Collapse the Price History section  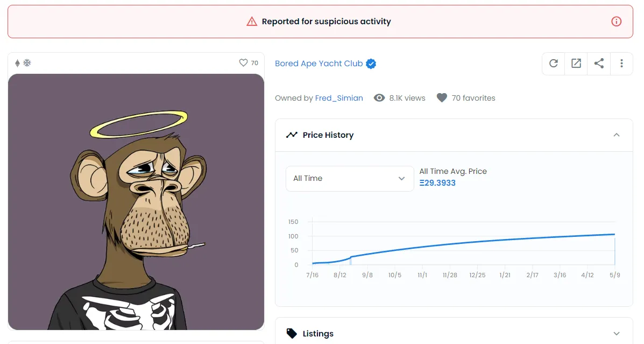pos(617,135)
